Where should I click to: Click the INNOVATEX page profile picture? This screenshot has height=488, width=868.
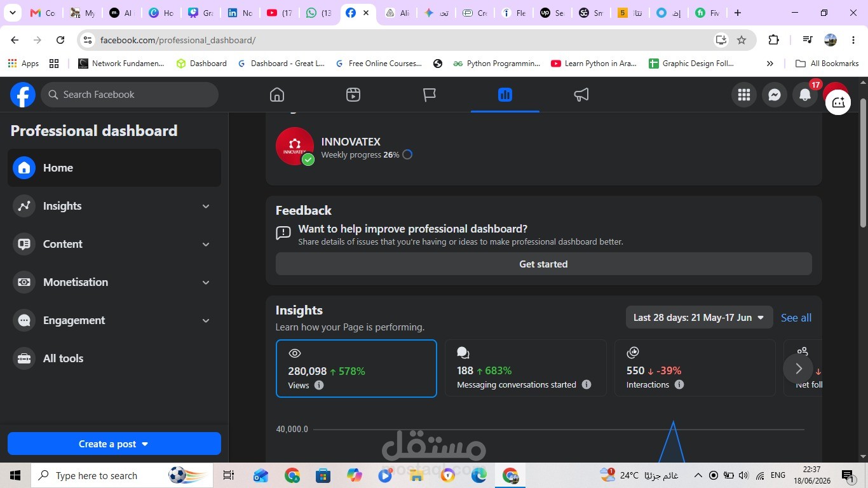(x=295, y=146)
